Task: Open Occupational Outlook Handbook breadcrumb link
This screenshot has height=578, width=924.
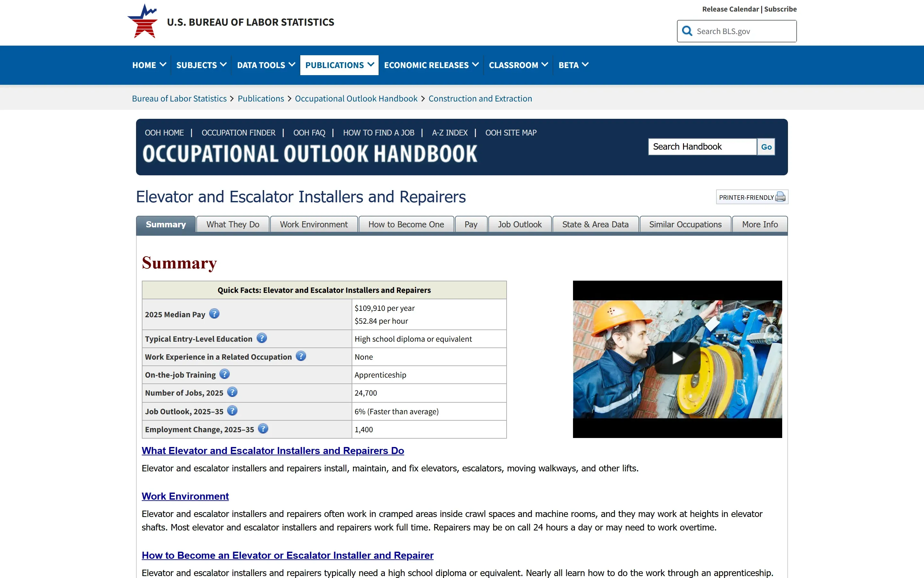Action: pyautogui.click(x=356, y=99)
